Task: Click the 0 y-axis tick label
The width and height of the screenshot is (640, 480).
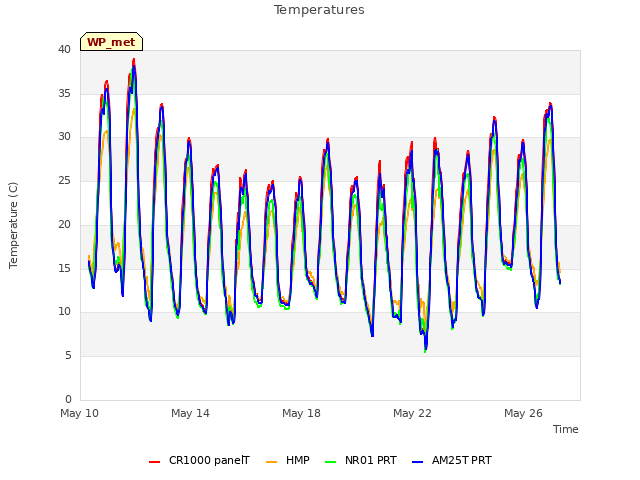Action: pyautogui.click(x=68, y=399)
